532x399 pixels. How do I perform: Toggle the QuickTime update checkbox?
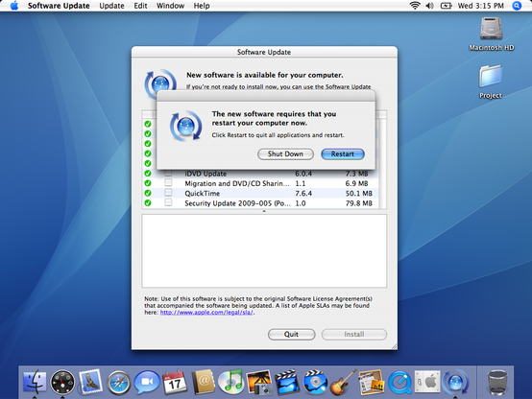click(168, 193)
